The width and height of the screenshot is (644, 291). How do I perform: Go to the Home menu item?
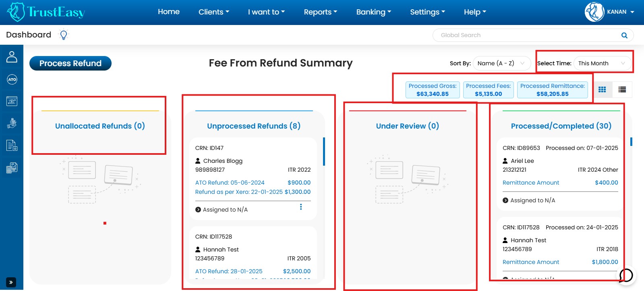click(168, 12)
